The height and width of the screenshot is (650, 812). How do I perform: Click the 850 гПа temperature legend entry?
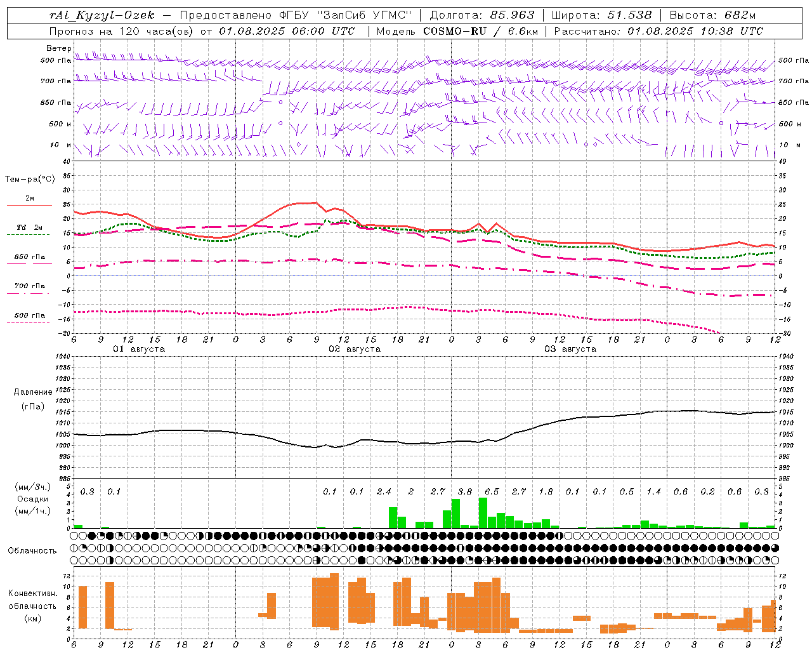tap(29, 257)
